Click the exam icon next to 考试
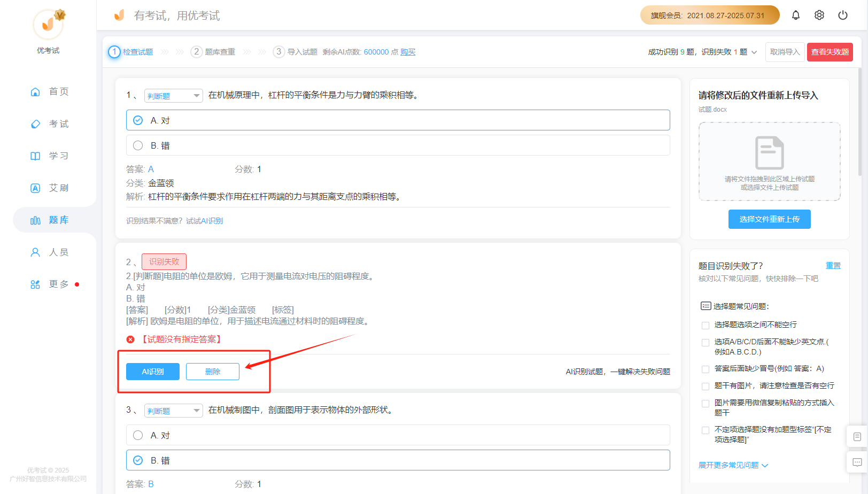Screen dimensions: 868x494 (x=35, y=124)
